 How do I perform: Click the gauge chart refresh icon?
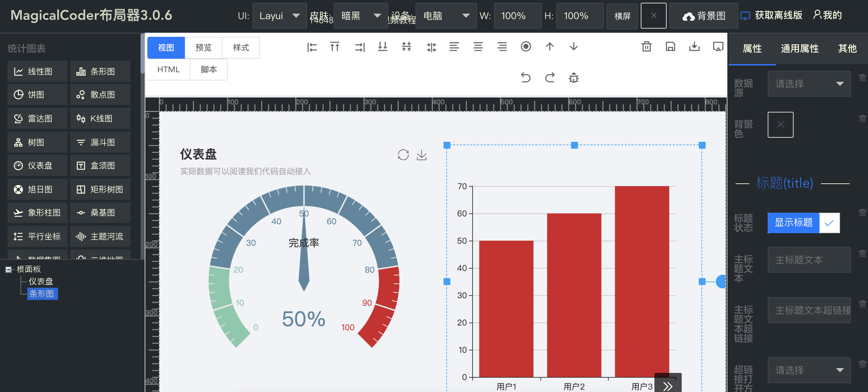pos(403,155)
